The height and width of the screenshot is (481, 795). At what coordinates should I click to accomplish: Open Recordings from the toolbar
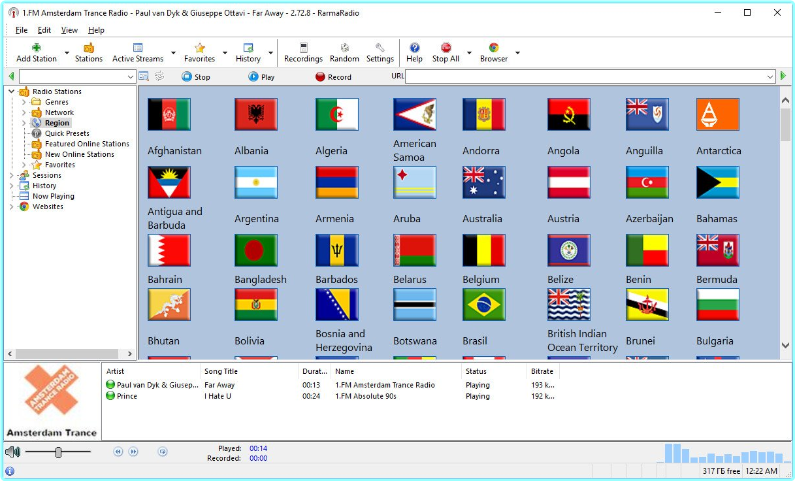tap(303, 53)
